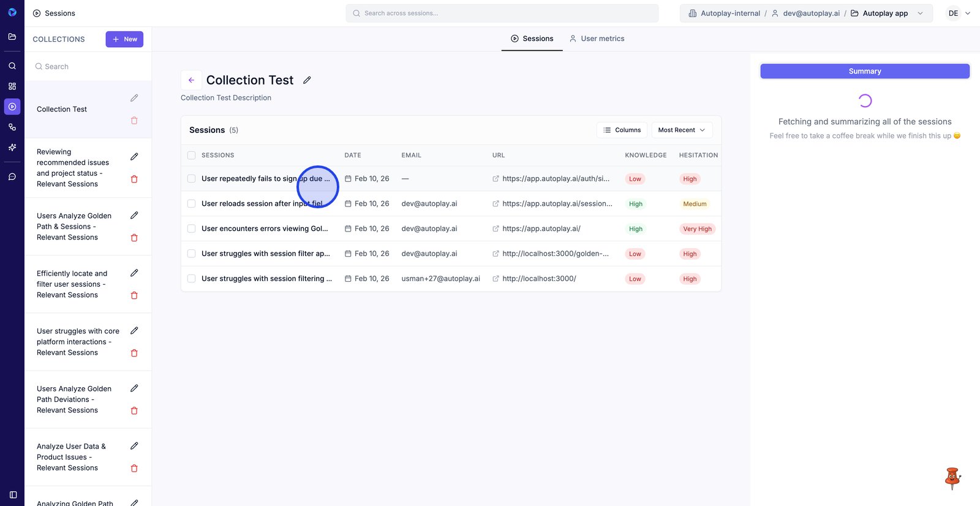Edit the Collection Test title with pencil icon
980x506 pixels.
(307, 80)
